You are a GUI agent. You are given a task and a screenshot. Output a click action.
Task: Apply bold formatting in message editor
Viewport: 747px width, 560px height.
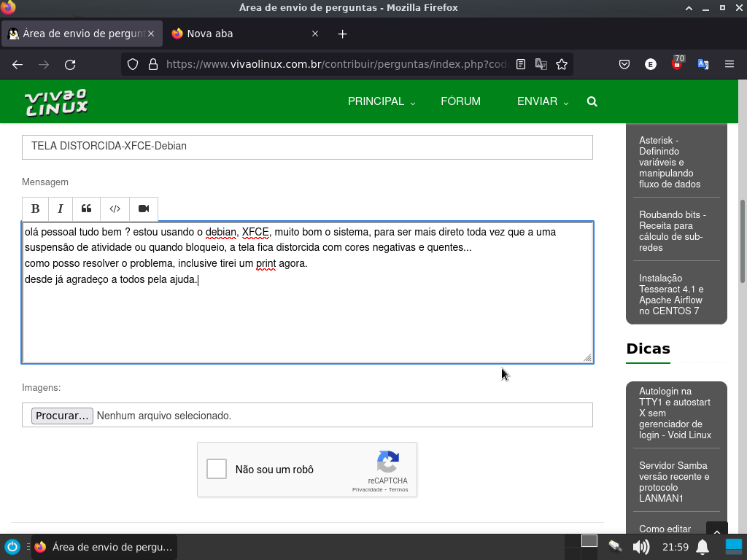(35, 209)
